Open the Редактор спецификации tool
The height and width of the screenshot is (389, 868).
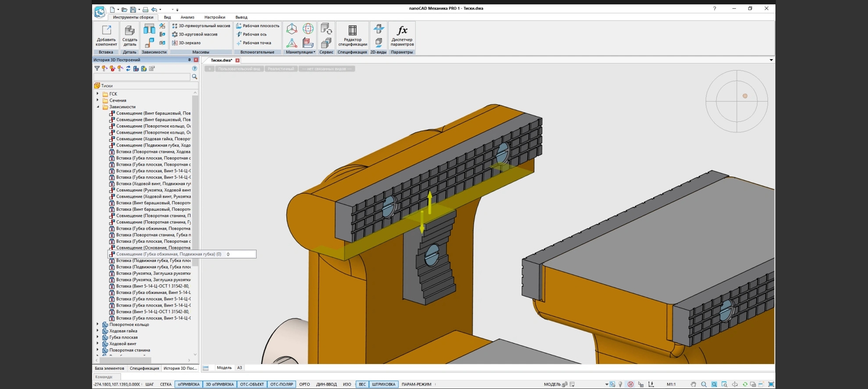353,35
